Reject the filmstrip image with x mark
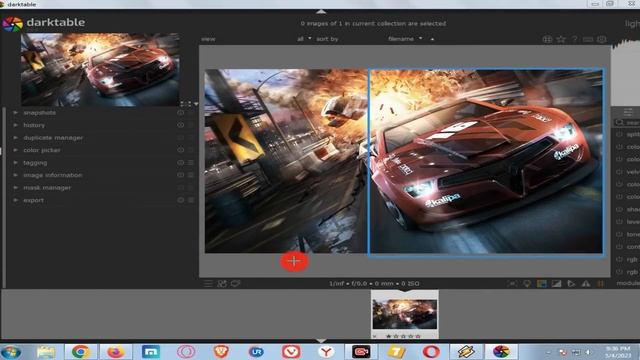The height and width of the screenshot is (360, 640). tap(375, 336)
